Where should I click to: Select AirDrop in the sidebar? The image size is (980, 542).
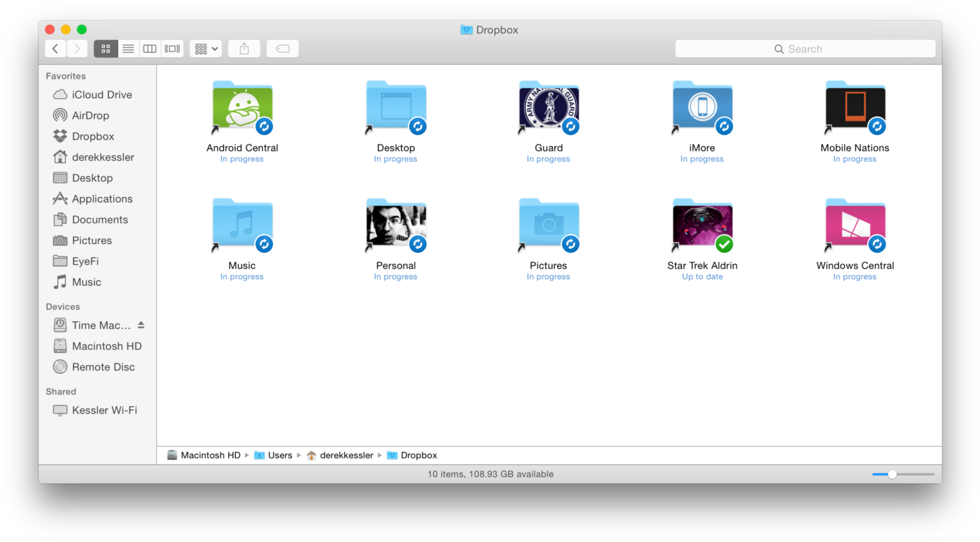90,115
